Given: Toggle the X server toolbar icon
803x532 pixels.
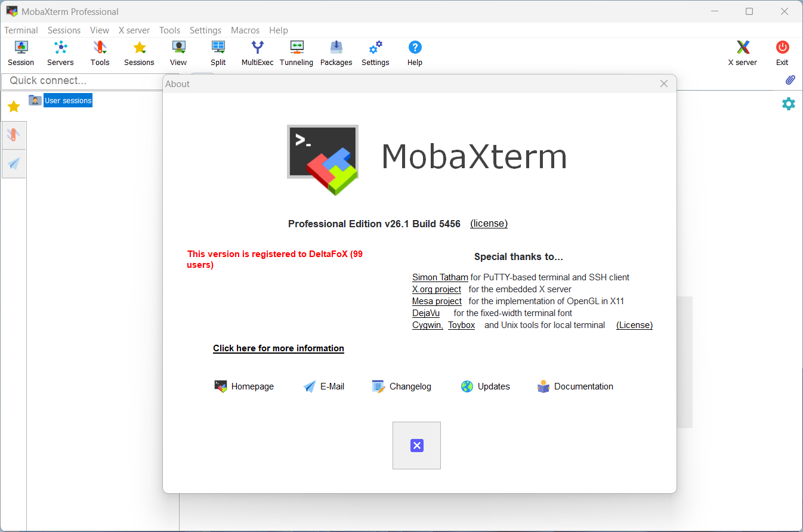Looking at the screenshot, I should [743, 53].
